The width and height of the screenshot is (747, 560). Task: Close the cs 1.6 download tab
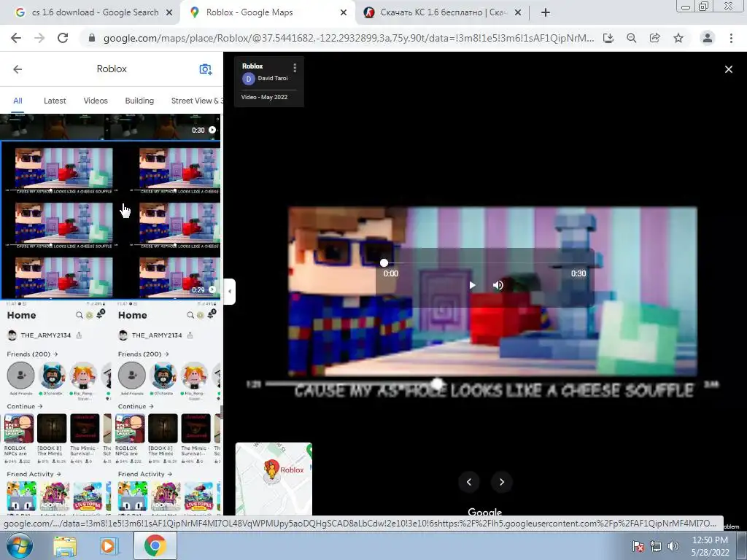tap(169, 13)
